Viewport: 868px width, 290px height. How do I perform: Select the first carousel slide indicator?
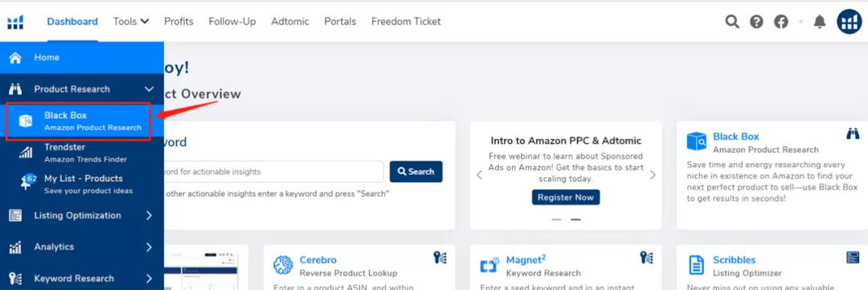[x=556, y=219]
